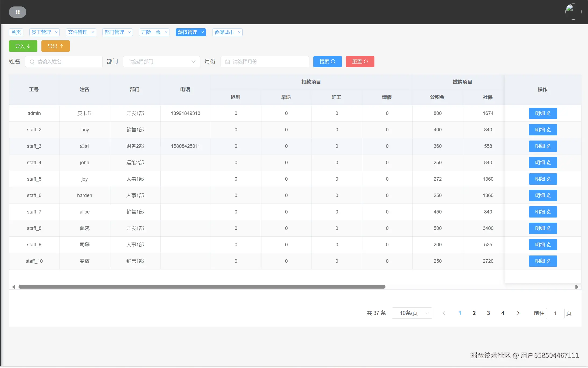Close the 参保城市 tab
The image size is (588, 368).
click(x=239, y=32)
